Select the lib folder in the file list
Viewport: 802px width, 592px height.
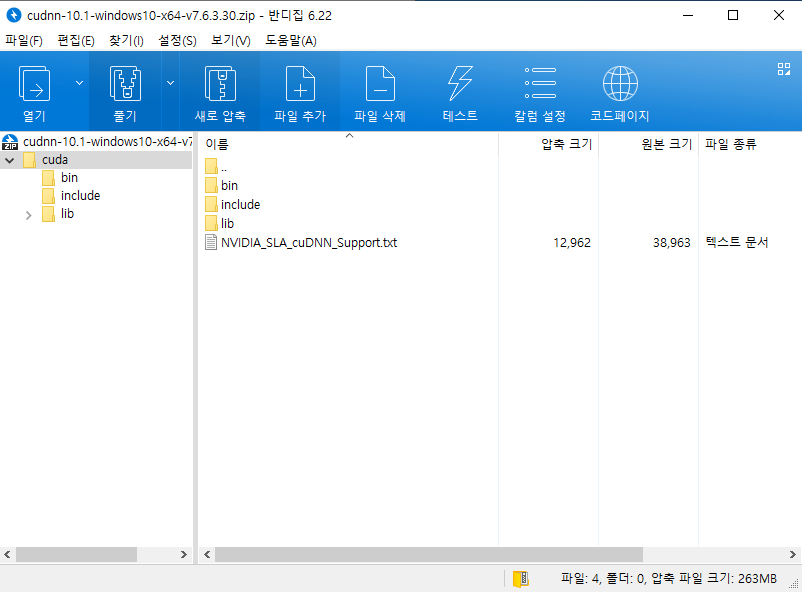click(x=219, y=224)
